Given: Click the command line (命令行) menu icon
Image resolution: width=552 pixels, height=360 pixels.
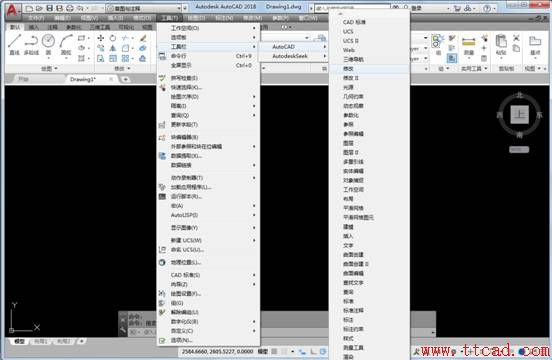Looking at the screenshot, I should click(162, 56).
